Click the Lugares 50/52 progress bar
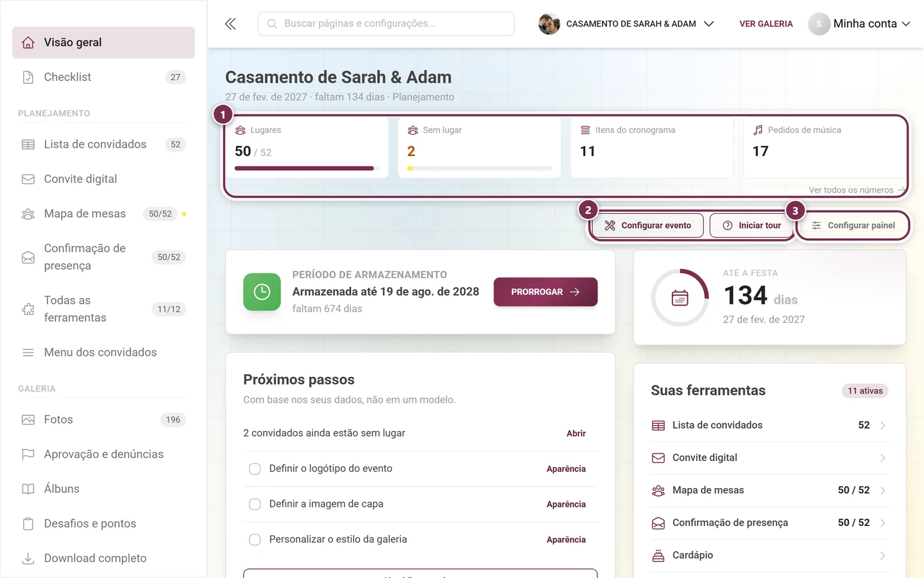Viewport: 924px width, 578px height. pos(307,168)
